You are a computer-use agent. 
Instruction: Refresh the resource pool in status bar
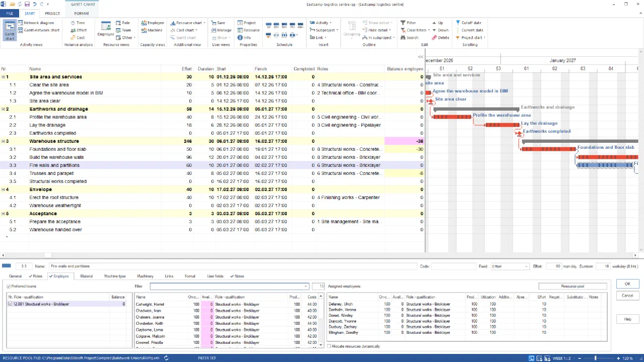coord(166,358)
